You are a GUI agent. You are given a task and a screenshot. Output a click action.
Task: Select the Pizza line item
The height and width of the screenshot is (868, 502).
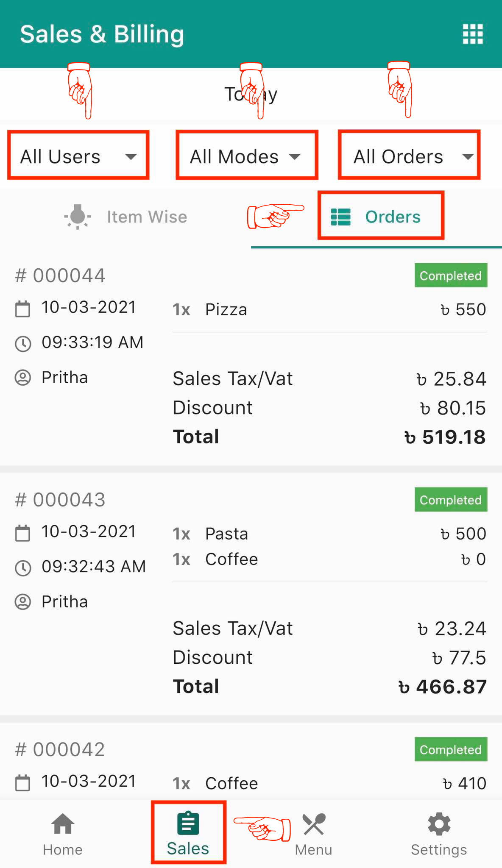(x=226, y=309)
